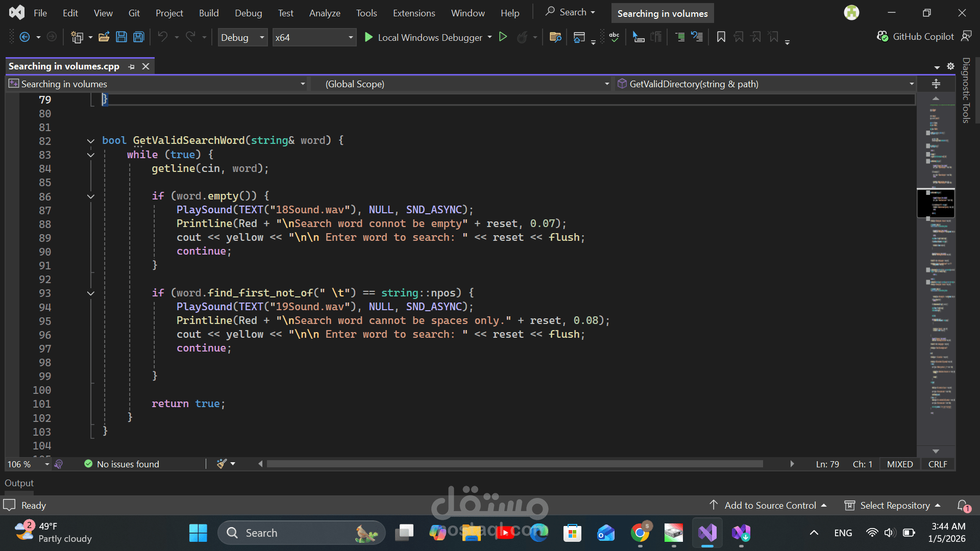
Task: Collapse the GetValidSearchWord function fold
Action: click(91, 141)
